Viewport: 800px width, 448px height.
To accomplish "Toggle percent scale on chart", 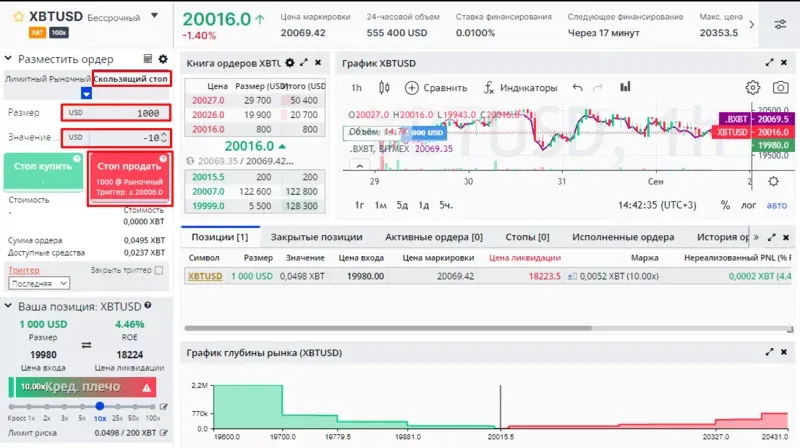I will point(725,205).
